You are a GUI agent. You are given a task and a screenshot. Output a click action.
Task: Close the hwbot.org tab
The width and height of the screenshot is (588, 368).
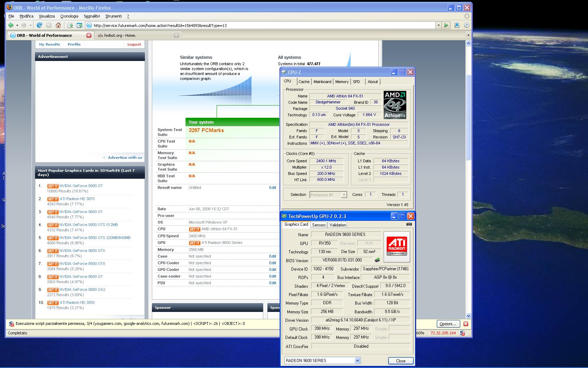176,35
